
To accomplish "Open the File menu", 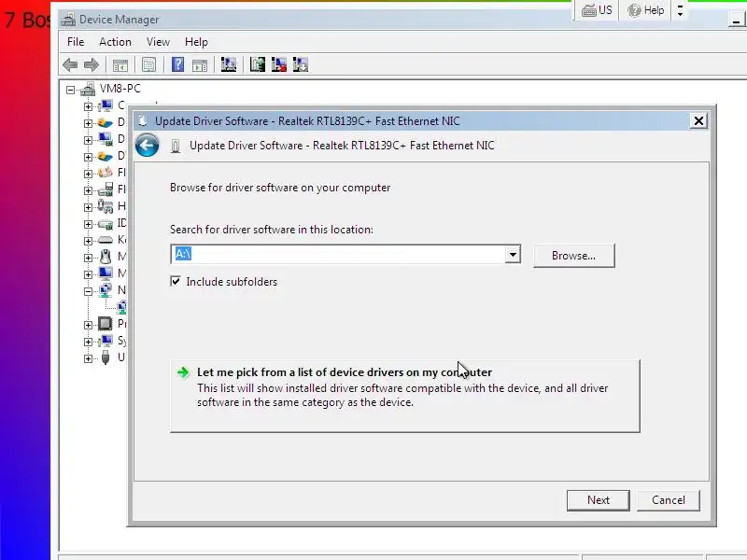I will (76, 42).
